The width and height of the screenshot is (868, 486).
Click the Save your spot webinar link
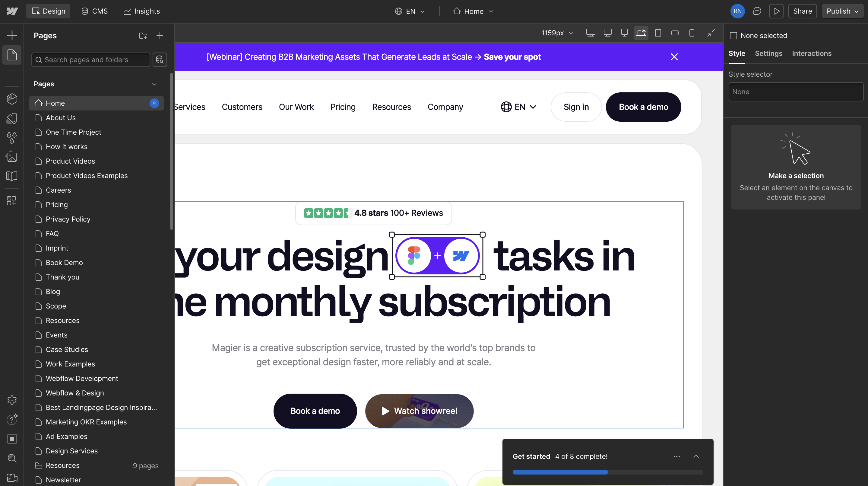(512, 57)
